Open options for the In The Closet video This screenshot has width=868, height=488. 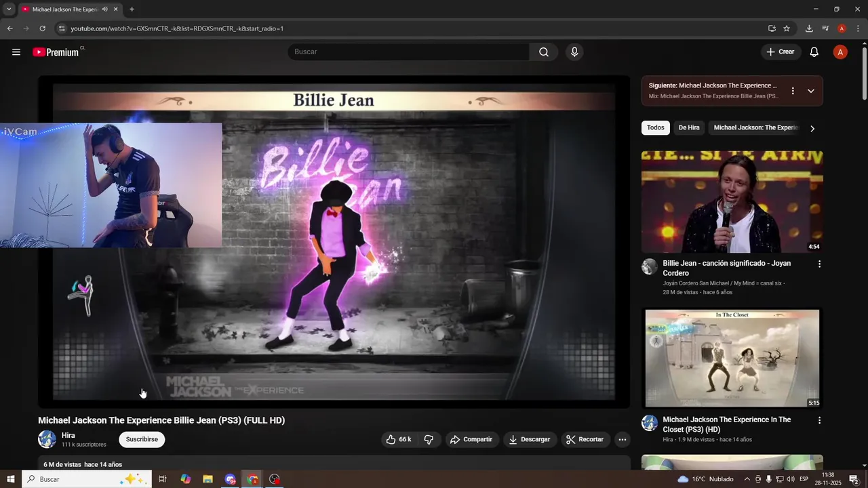pyautogui.click(x=819, y=420)
